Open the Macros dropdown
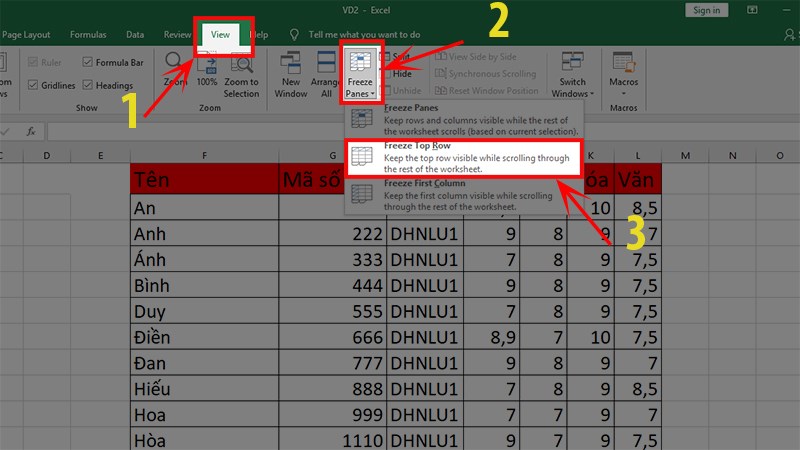800x450 pixels. tap(623, 74)
